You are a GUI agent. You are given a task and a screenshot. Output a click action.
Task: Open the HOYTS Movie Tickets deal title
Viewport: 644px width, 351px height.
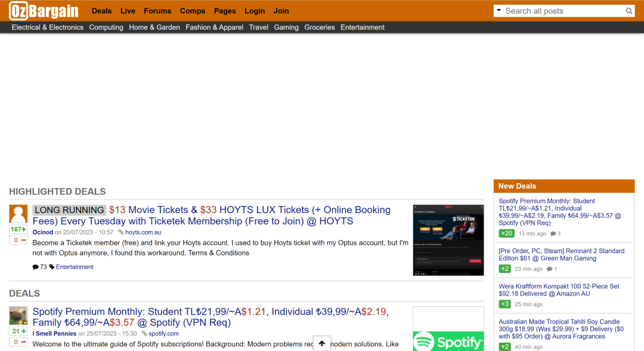[x=212, y=215]
